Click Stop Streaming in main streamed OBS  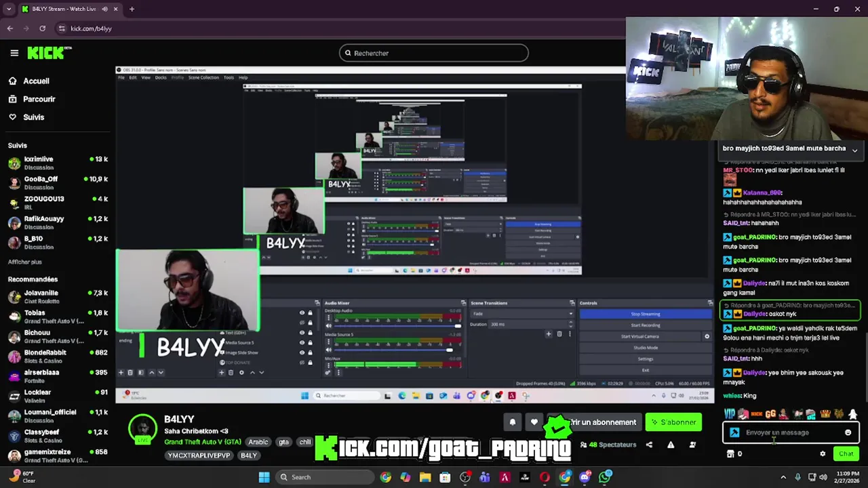(646, 314)
